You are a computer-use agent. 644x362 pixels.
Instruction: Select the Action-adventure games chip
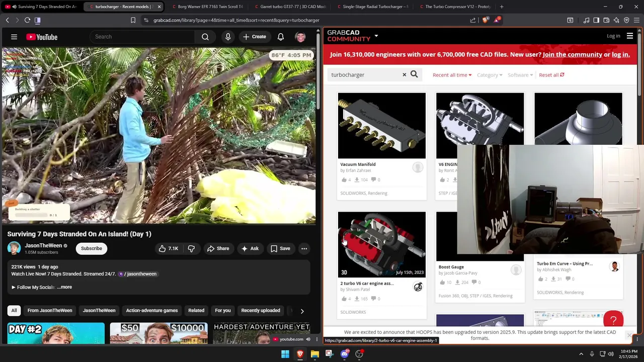click(152, 311)
